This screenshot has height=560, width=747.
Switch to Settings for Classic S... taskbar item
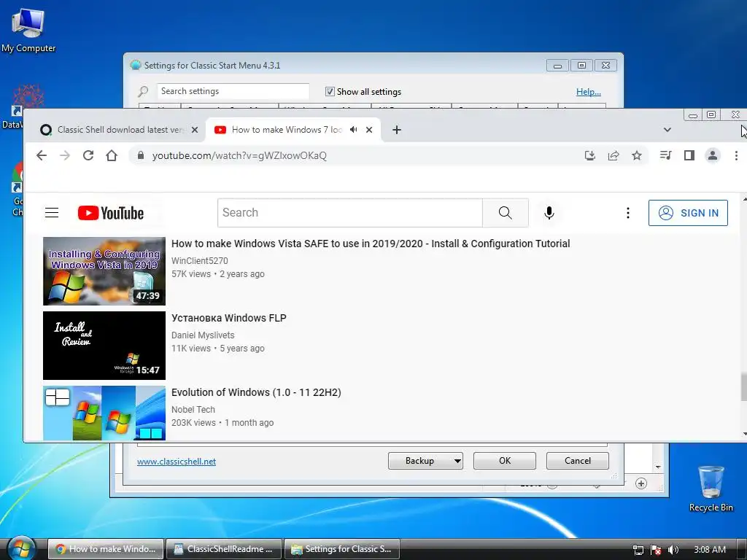tap(342, 549)
